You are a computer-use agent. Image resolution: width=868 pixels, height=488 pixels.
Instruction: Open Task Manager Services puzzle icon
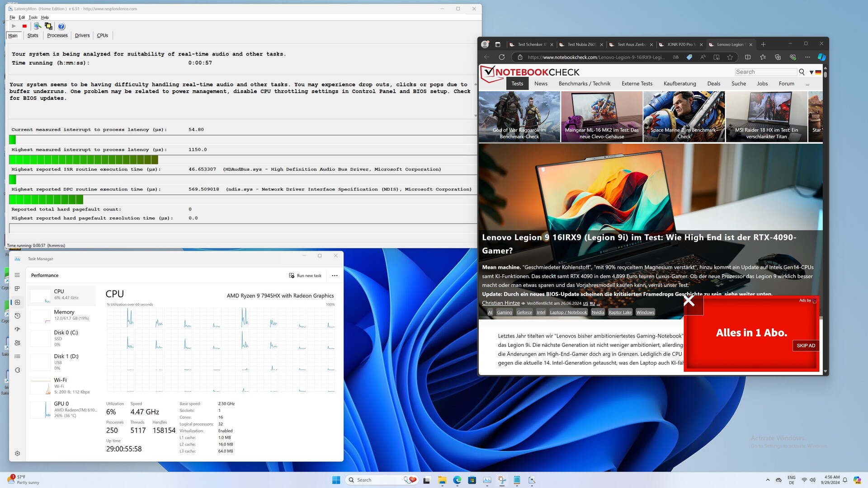pyautogui.click(x=17, y=370)
